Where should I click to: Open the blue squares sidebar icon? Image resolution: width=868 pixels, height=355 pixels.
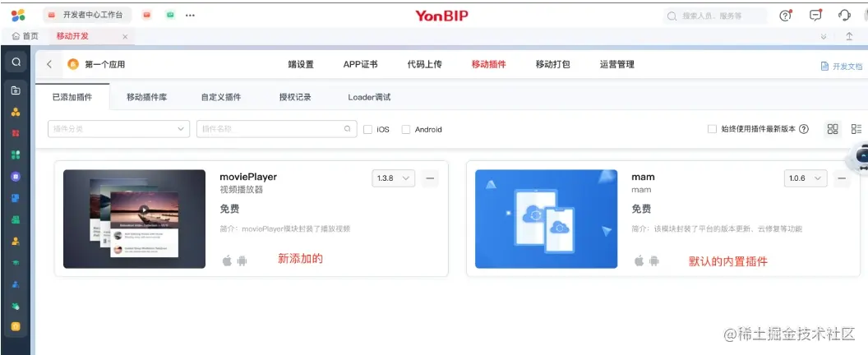(x=16, y=198)
